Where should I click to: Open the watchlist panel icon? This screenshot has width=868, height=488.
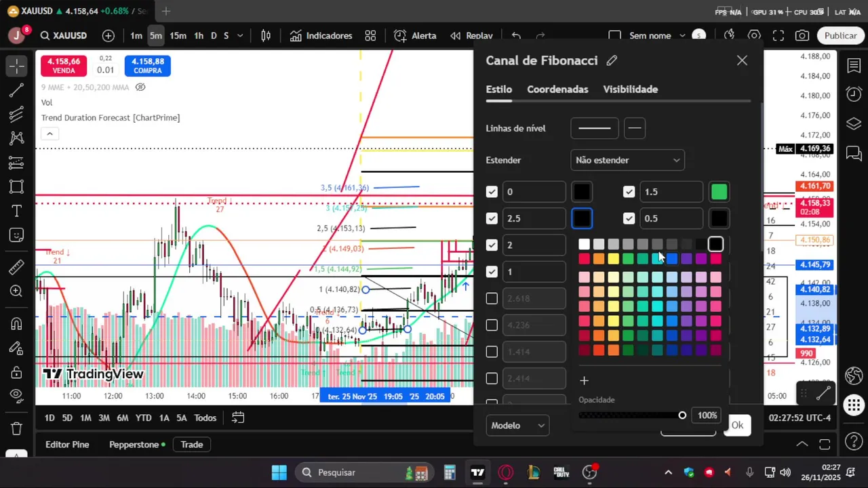(854, 66)
